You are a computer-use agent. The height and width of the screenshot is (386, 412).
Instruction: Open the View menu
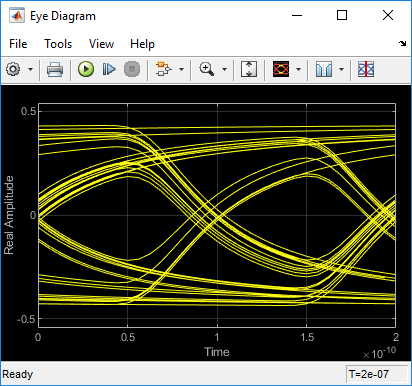(101, 44)
